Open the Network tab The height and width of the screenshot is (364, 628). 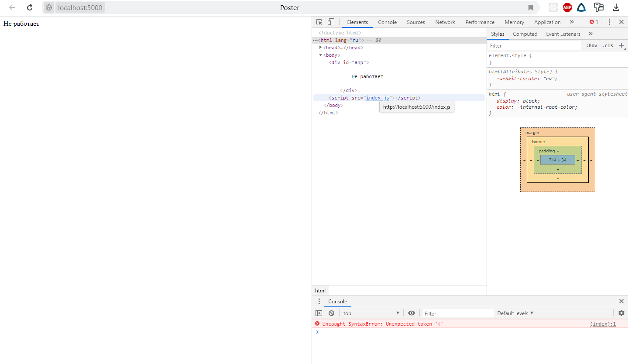coord(445,22)
